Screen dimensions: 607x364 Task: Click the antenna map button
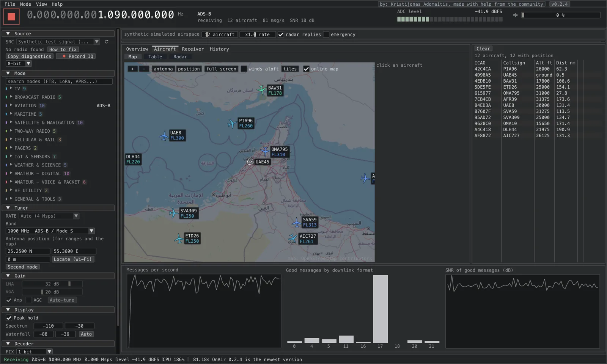pyautogui.click(x=163, y=69)
